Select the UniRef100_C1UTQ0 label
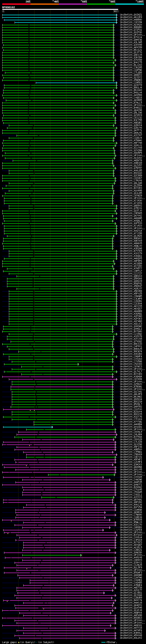Viewport: 146px width, 644px height. point(131,409)
